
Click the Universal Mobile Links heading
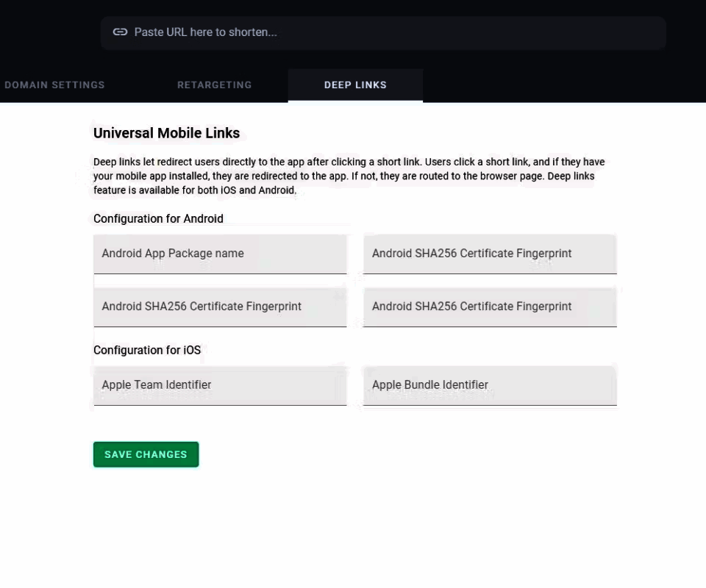[167, 133]
